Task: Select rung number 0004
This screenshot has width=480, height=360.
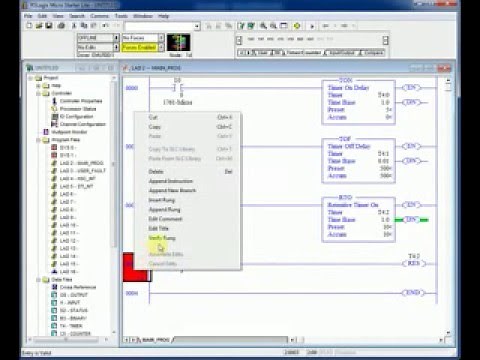Action: [x=131, y=293]
